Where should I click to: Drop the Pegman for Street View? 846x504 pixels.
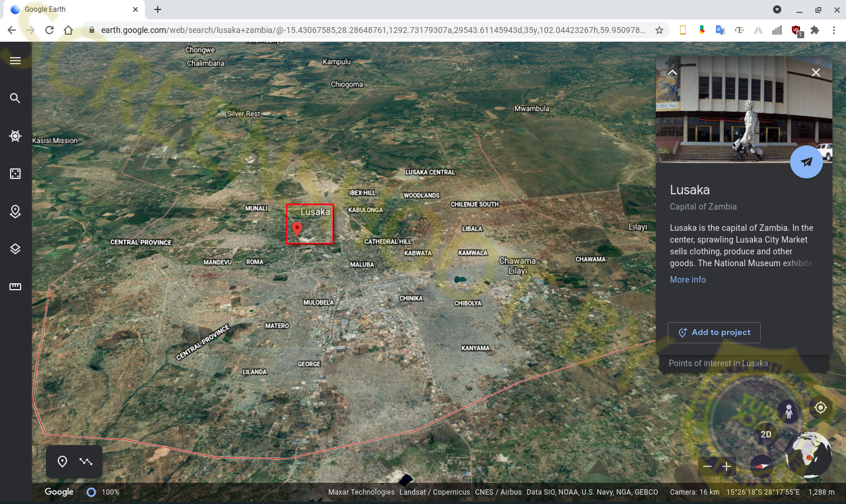788,410
